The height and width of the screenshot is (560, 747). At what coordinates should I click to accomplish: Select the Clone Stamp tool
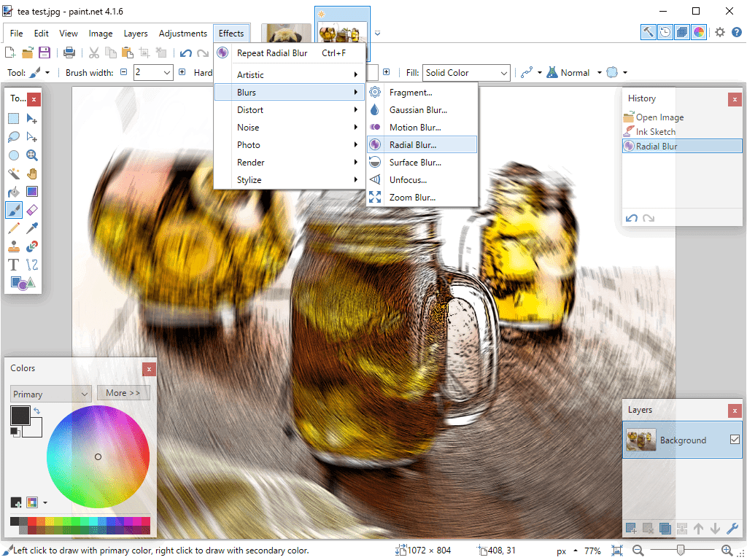(13, 246)
